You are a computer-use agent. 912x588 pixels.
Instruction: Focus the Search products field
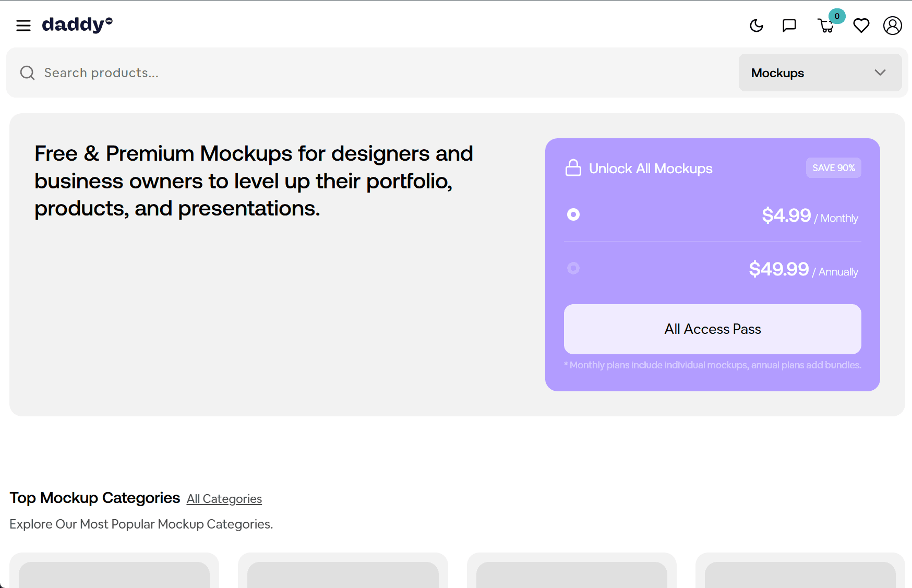coord(365,73)
